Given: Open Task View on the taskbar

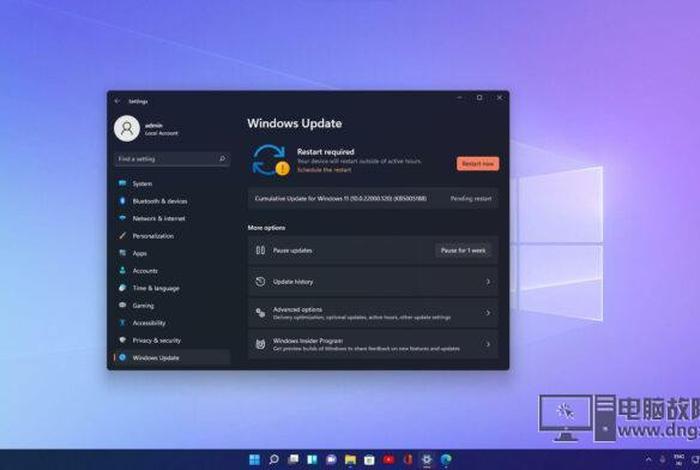Looking at the screenshot, I should [293, 459].
